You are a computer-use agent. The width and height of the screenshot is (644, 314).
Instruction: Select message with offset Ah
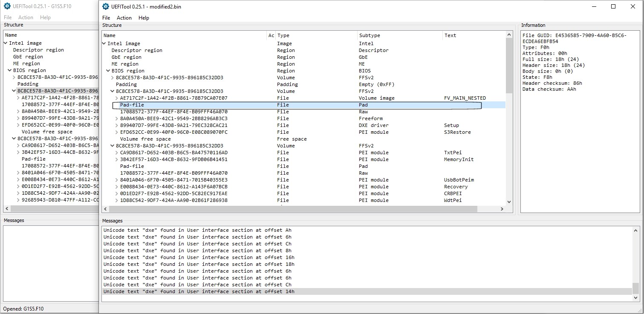tap(367, 230)
